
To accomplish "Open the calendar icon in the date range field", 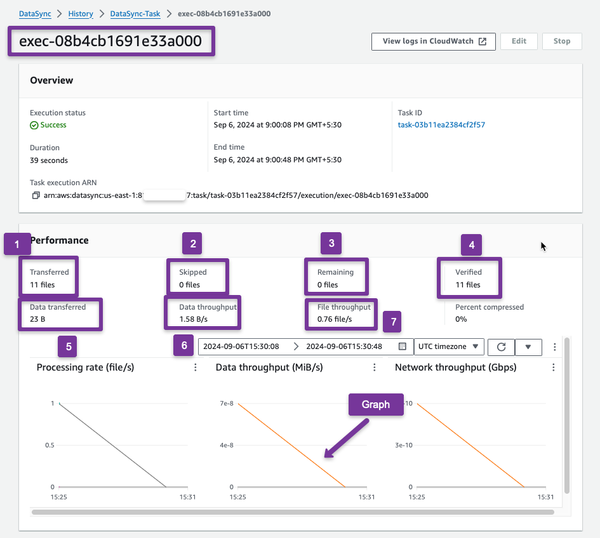I will 402,346.
